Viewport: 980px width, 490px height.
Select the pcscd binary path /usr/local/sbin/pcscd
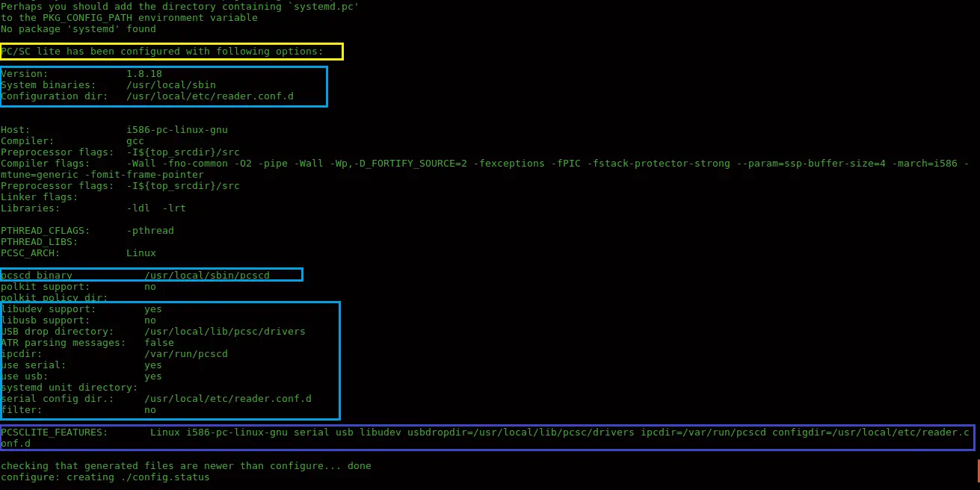coord(207,276)
